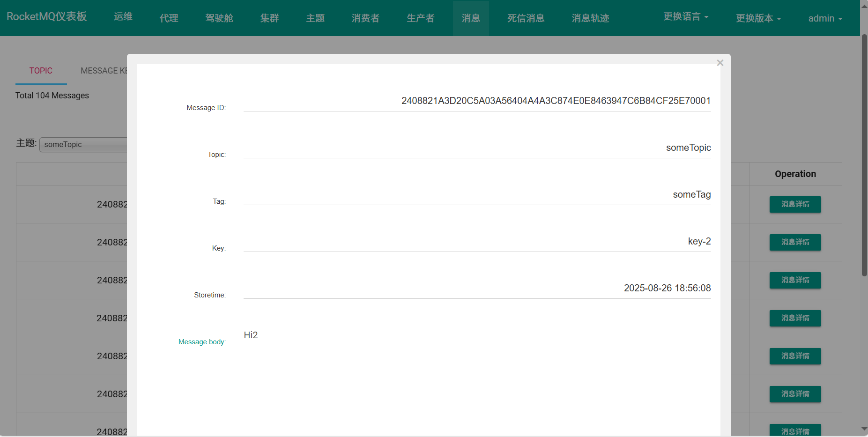Image resolution: width=868 pixels, height=437 pixels.
Task: Navigate to 驾驶舱 dashboard
Action: click(x=219, y=18)
